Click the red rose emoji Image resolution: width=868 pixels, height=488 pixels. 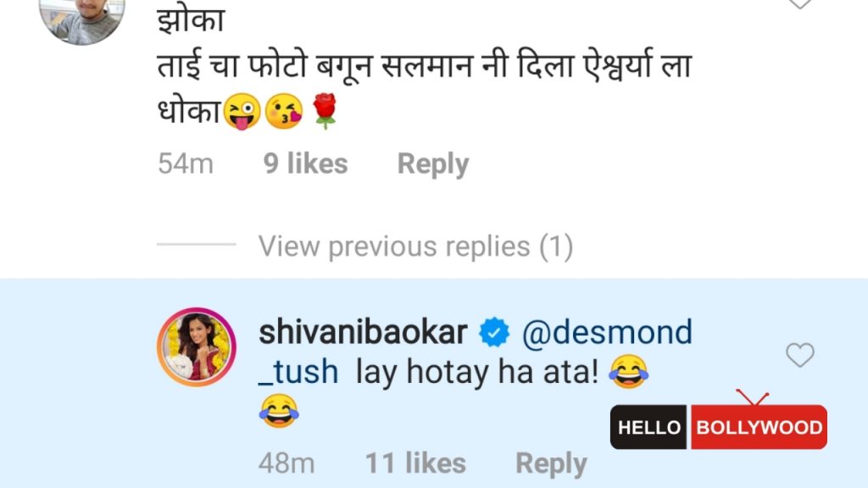coord(325,111)
